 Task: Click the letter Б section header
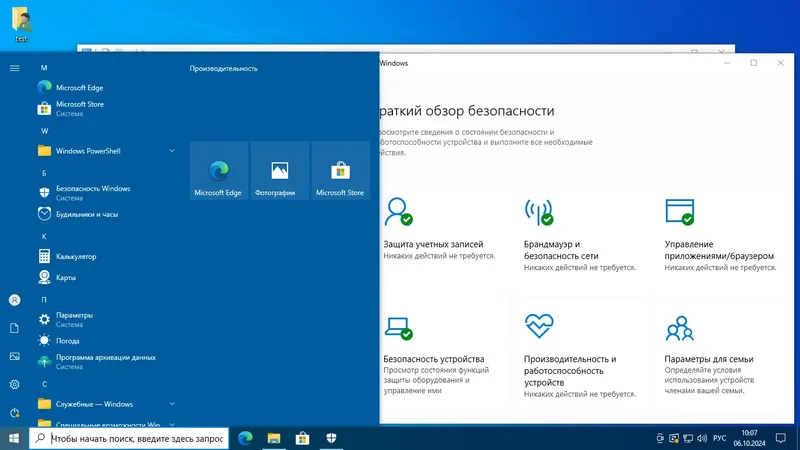coord(44,173)
